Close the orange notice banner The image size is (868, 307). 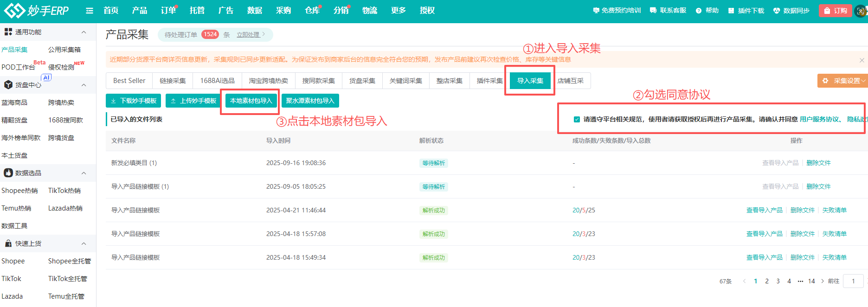862,60
